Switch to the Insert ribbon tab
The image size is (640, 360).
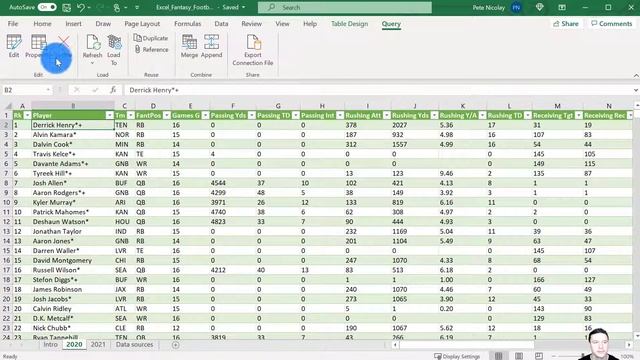pos(73,24)
